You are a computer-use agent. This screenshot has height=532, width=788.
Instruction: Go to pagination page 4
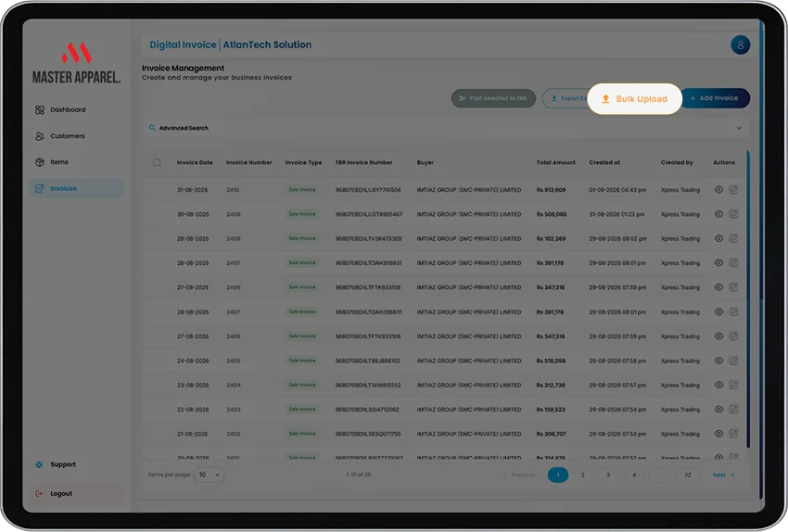(x=634, y=475)
